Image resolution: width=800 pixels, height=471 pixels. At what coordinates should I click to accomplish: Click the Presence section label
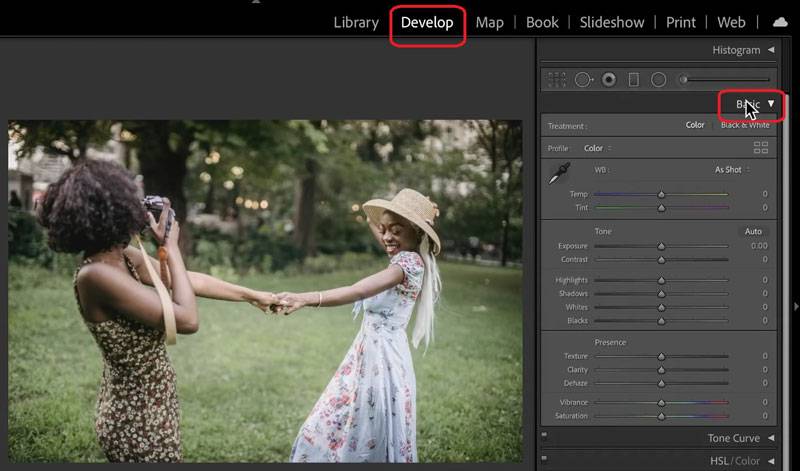pyautogui.click(x=610, y=342)
